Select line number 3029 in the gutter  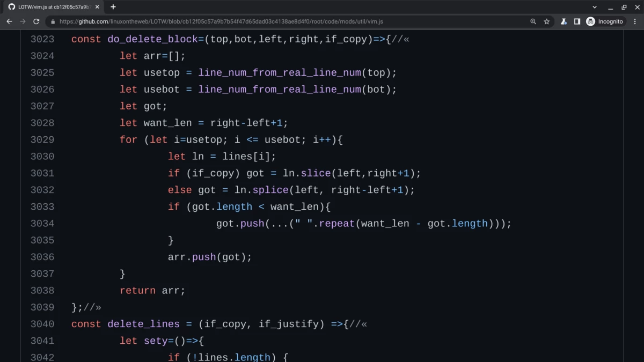click(x=42, y=139)
